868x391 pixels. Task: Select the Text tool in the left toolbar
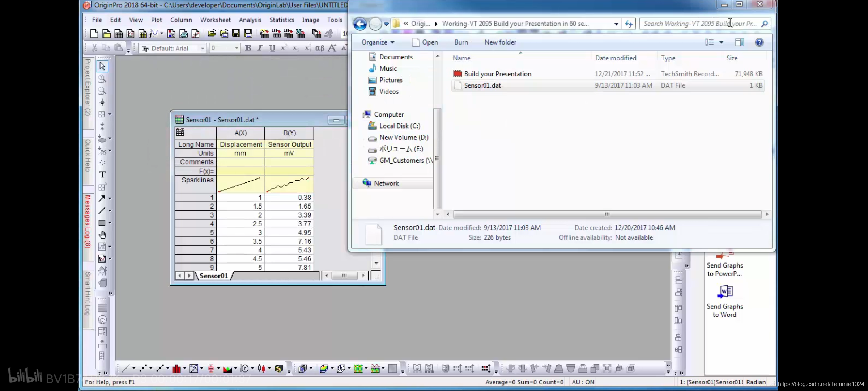point(102,175)
